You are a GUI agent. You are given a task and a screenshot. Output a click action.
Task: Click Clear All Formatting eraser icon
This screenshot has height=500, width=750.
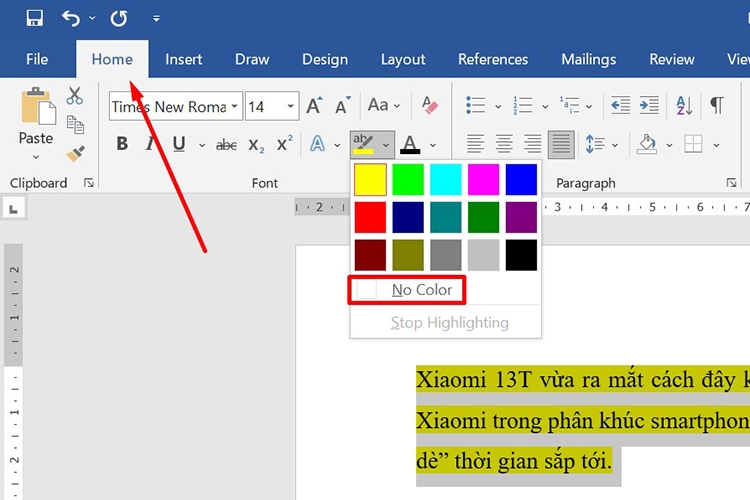430,105
